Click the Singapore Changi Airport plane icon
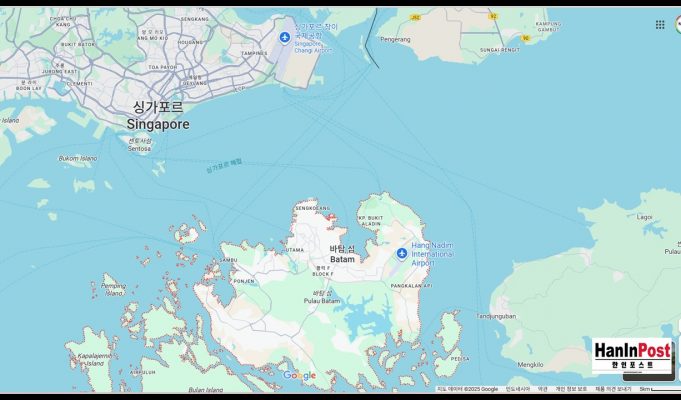The image size is (681, 400). 286,38
